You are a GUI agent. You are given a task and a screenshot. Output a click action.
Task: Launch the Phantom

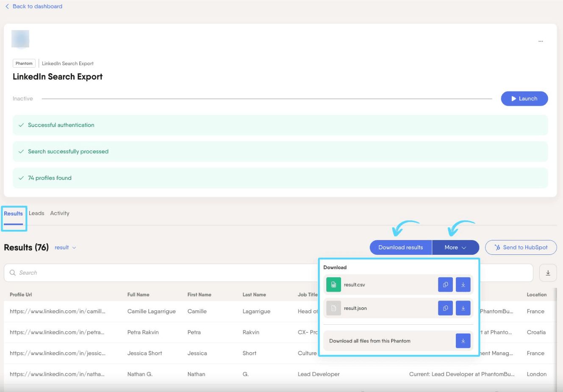(x=524, y=99)
